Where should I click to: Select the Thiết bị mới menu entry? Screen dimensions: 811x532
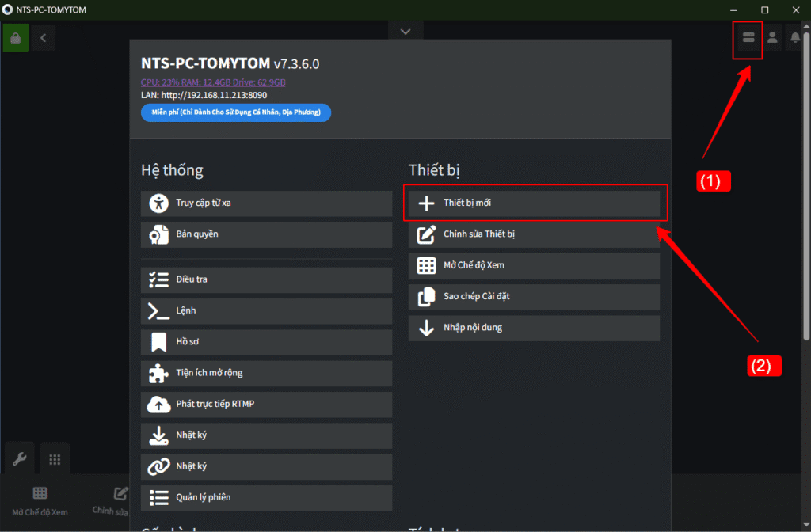point(535,203)
